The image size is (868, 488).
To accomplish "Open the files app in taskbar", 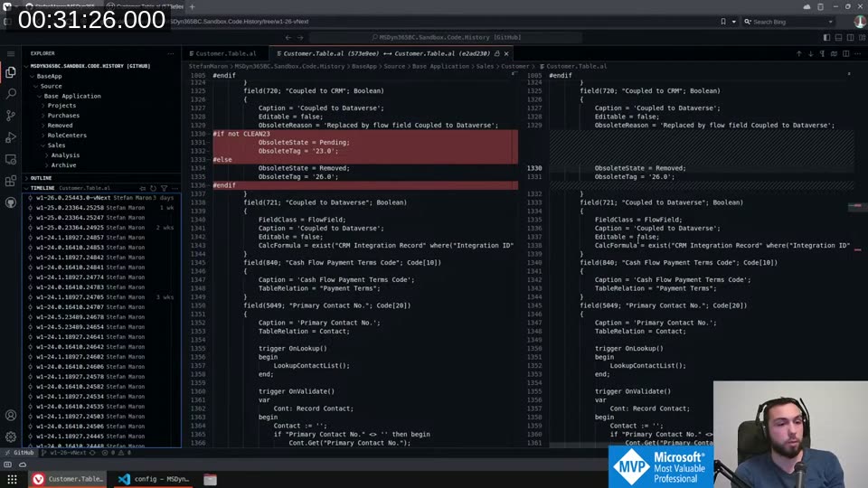I will coord(210,479).
